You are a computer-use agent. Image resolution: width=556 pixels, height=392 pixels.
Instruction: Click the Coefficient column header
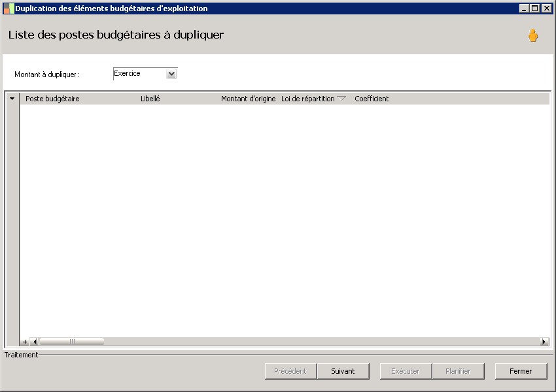pyautogui.click(x=372, y=99)
